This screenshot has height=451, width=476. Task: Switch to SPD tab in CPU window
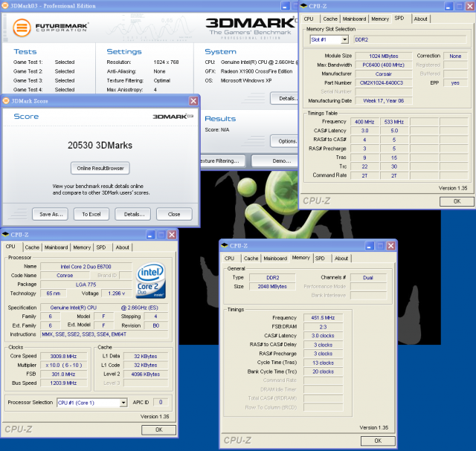click(101, 247)
